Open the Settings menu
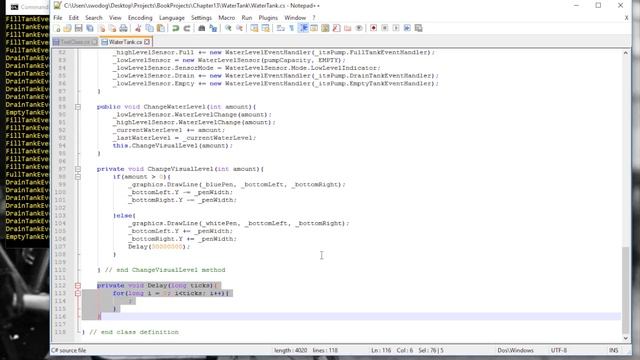Screen dimensions: 640x360 [x=201, y=18]
